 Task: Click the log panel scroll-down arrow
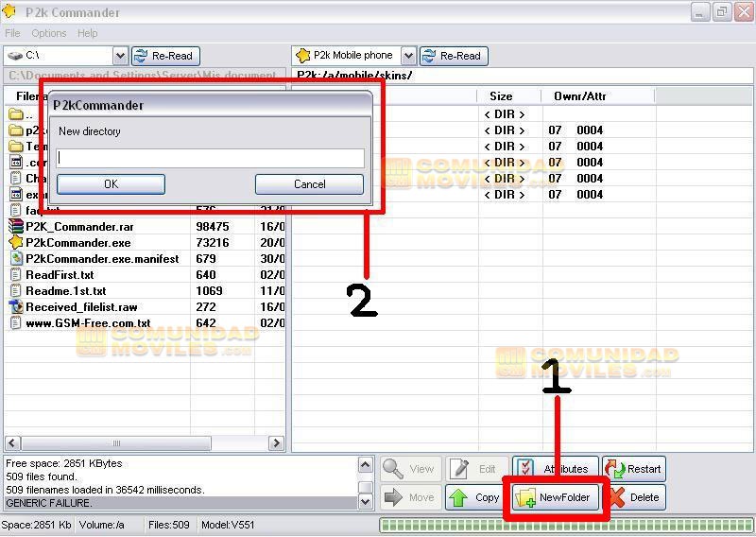366,502
